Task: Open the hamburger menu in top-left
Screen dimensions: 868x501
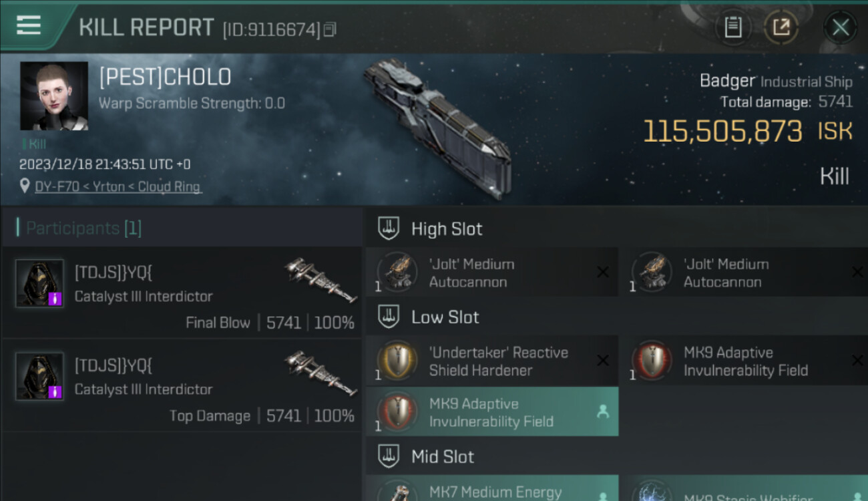Action: click(28, 25)
